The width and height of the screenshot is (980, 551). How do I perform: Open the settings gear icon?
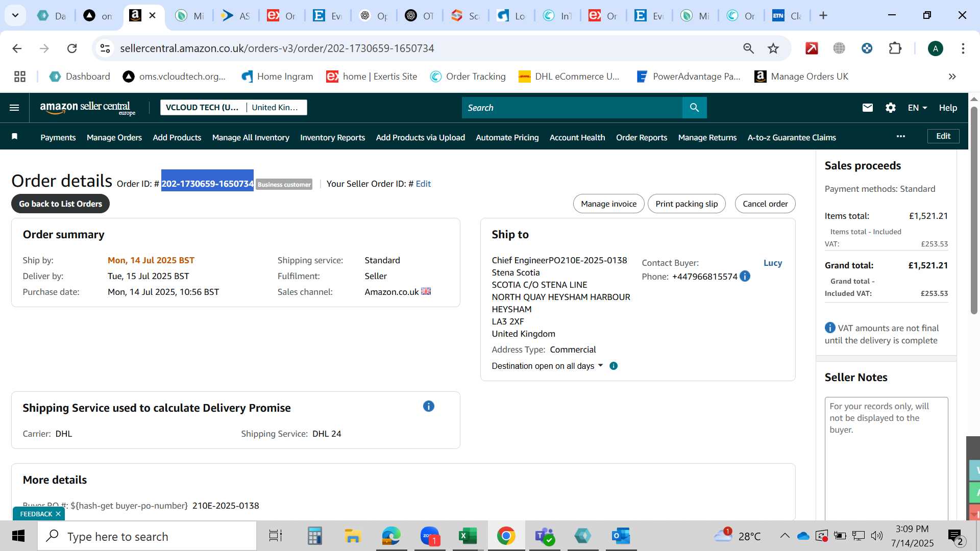tap(891, 108)
